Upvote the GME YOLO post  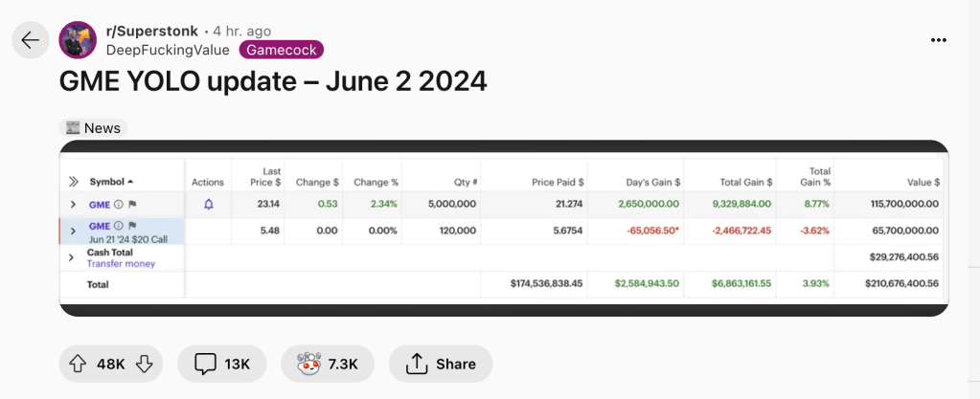tap(79, 364)
